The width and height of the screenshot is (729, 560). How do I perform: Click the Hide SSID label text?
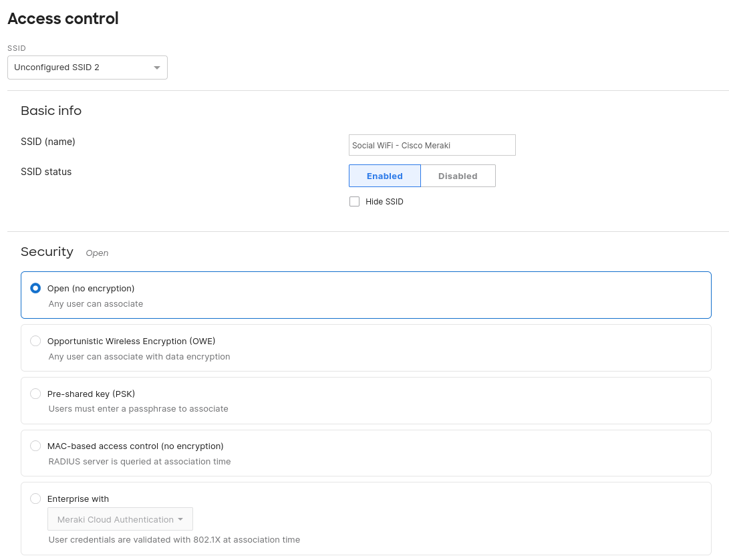(384, 202)
